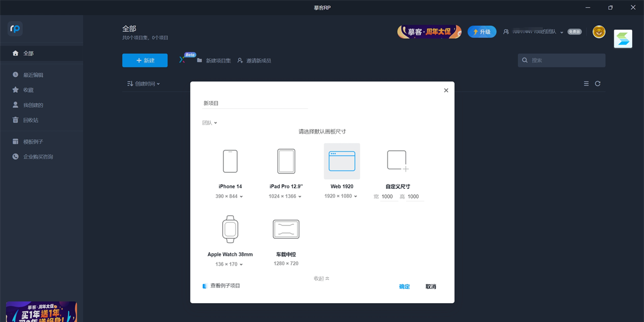644x322 pixels.
Task: Click the Mockplus RP logo icon
Action: [x=15, y=28]
